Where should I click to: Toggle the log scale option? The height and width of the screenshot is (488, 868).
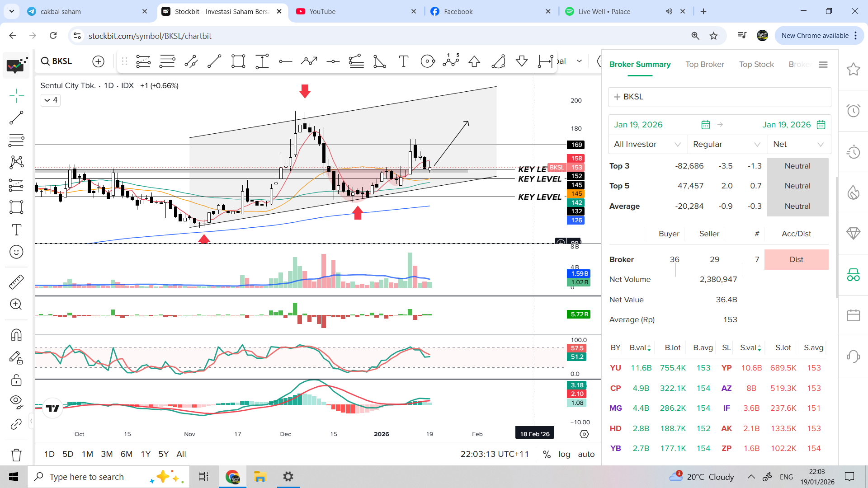coord(564,454)
